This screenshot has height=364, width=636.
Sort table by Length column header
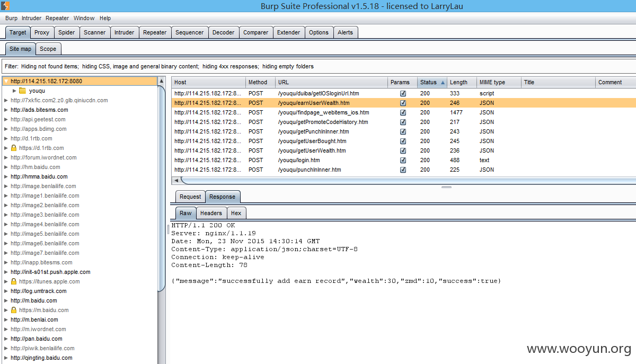click(462, 82)
